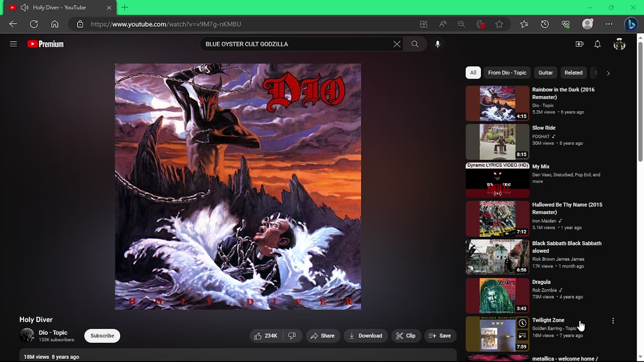Submit search with magnifier button

tap(415, 44)
